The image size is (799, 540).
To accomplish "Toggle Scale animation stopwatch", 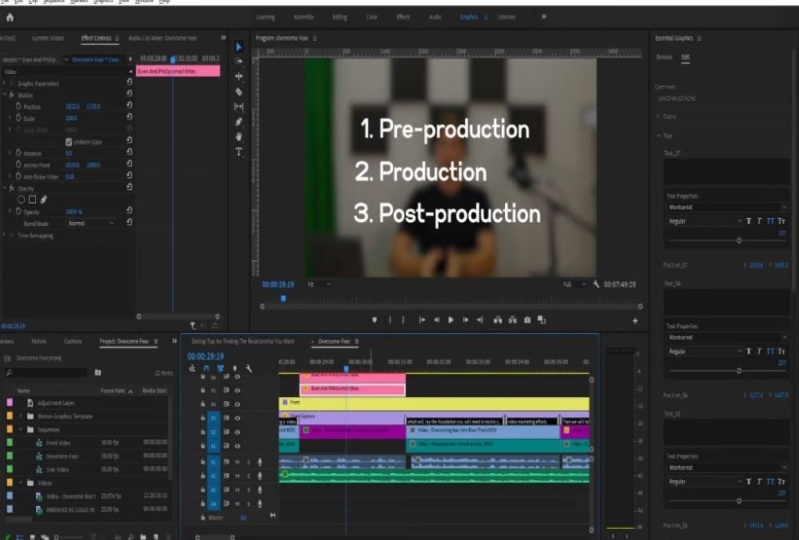I will coord(18,118).
